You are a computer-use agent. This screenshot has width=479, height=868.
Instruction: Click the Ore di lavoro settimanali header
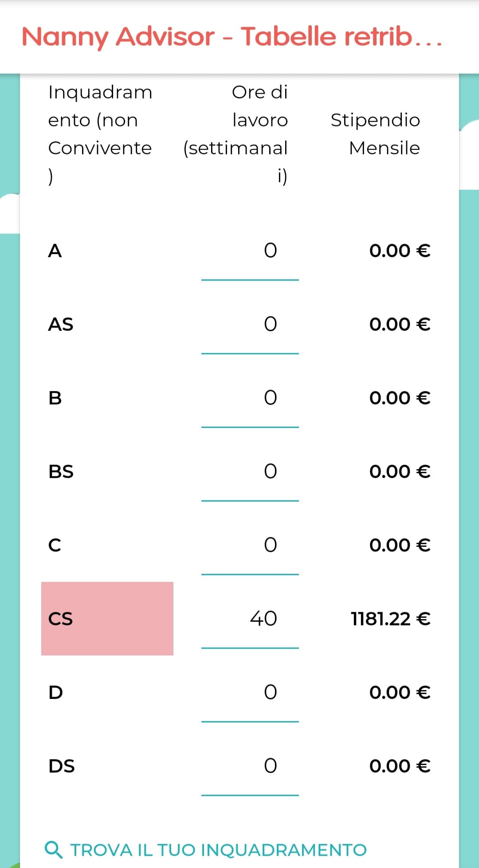[236, 134]
